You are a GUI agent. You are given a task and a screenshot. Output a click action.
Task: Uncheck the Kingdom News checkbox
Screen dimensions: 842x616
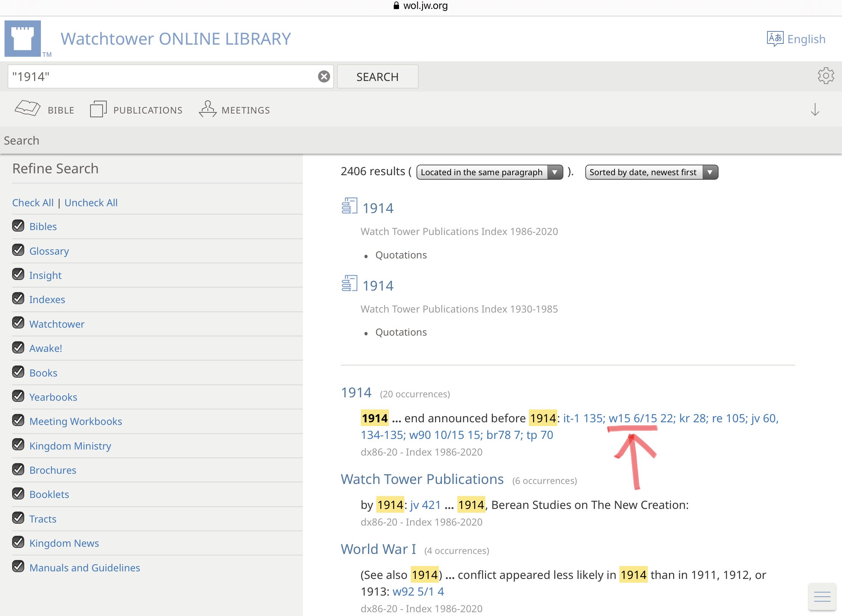pos(18,542)
